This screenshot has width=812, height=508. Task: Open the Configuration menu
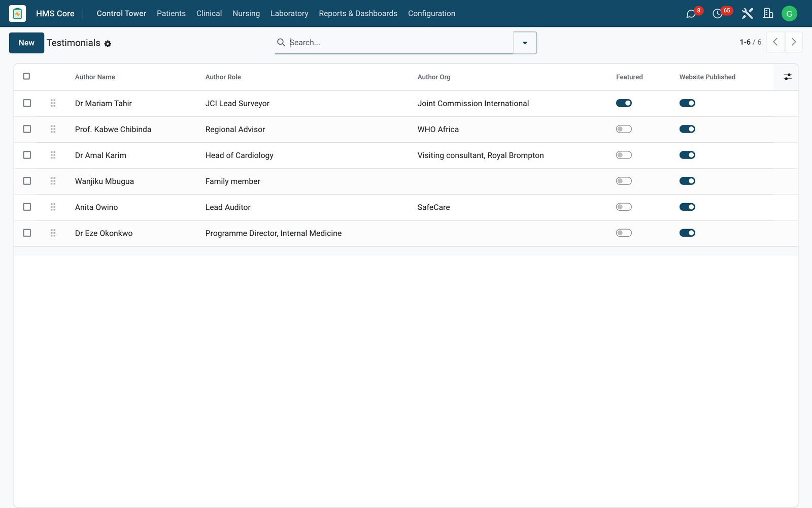click(431, 14)
